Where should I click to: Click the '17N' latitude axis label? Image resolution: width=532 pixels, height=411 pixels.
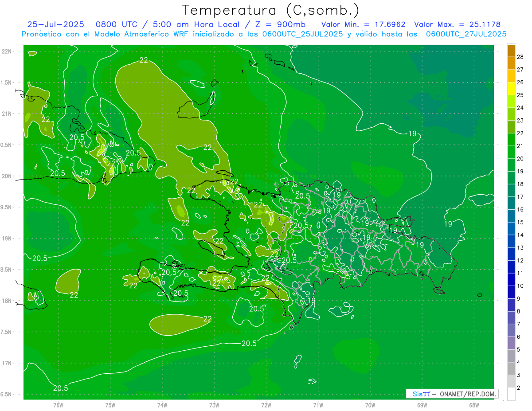[7, 364]
